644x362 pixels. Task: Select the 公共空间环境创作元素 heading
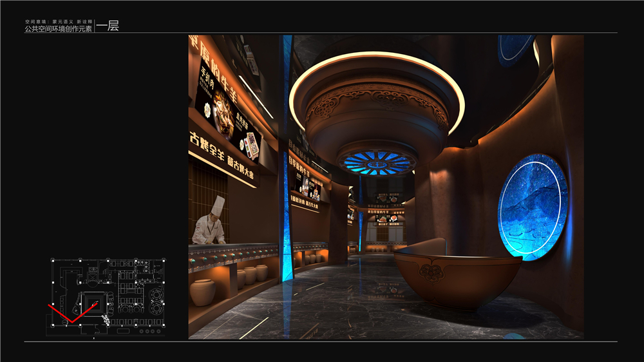point(58,29)
